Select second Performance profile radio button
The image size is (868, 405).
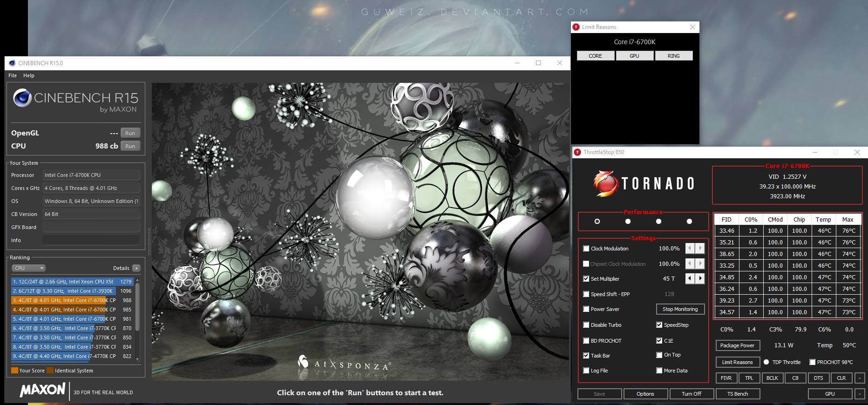point(628,222)
